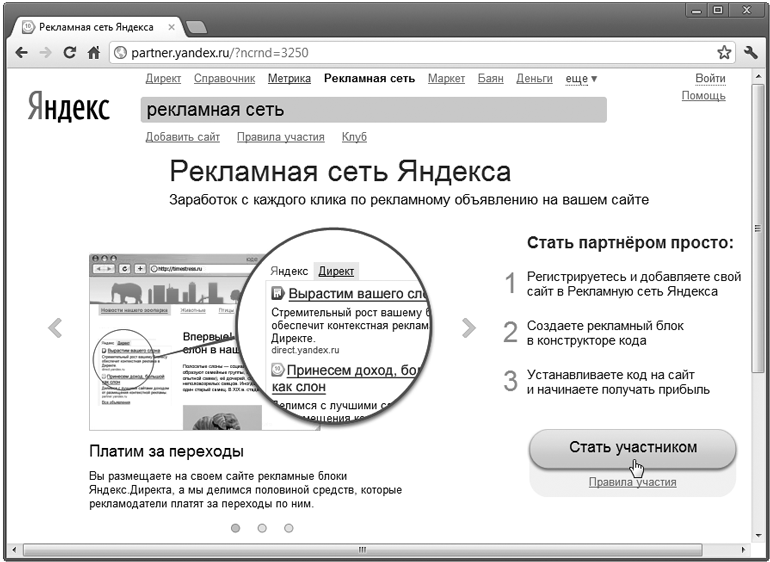
Task: Open "Добавить сайт" link
Action: click(182, 137)
